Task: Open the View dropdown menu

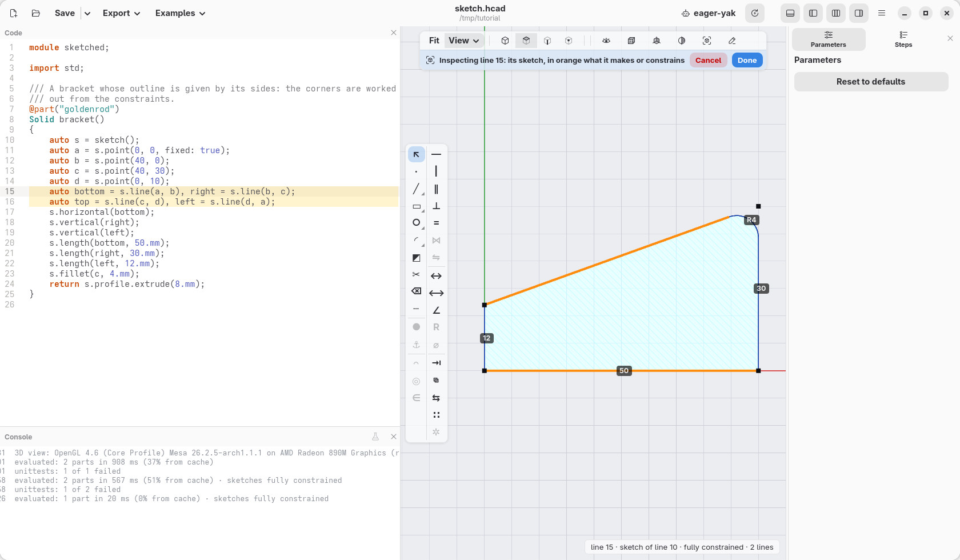Action: pos(464,41)
